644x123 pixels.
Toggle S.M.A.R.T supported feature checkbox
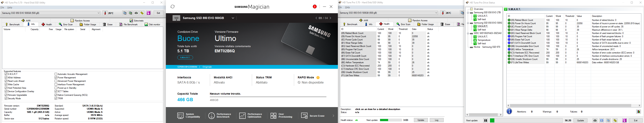[x=6, y=74]
